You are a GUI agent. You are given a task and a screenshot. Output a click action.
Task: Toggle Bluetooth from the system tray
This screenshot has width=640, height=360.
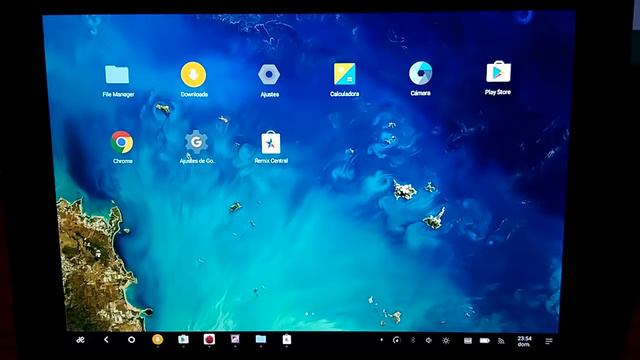pyautogui.click(x=412, y=340)
